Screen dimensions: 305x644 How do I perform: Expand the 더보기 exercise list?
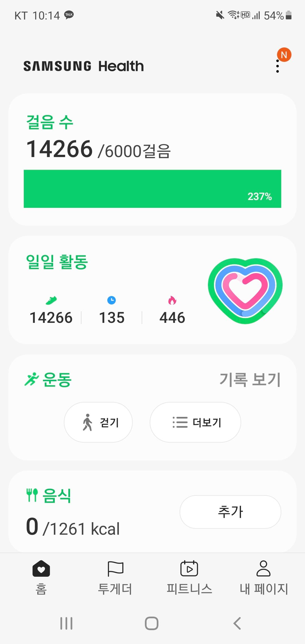(195, 422)
